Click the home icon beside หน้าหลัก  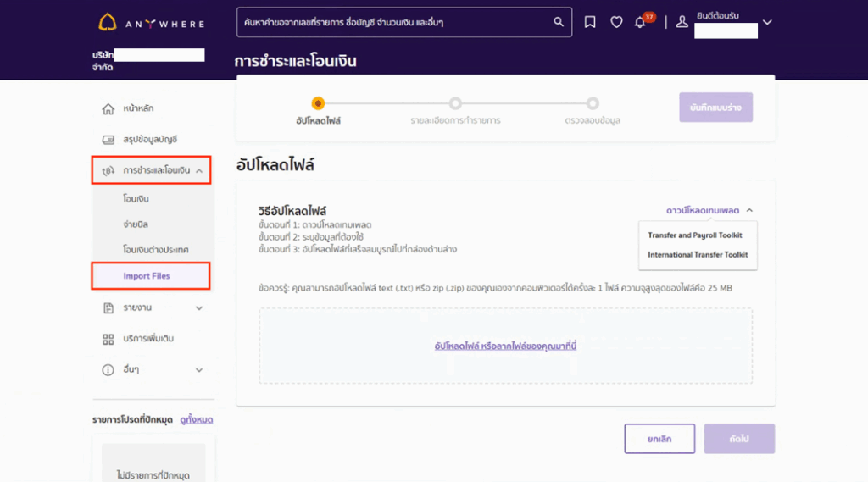pyautogui.click(x=108, y=108)
